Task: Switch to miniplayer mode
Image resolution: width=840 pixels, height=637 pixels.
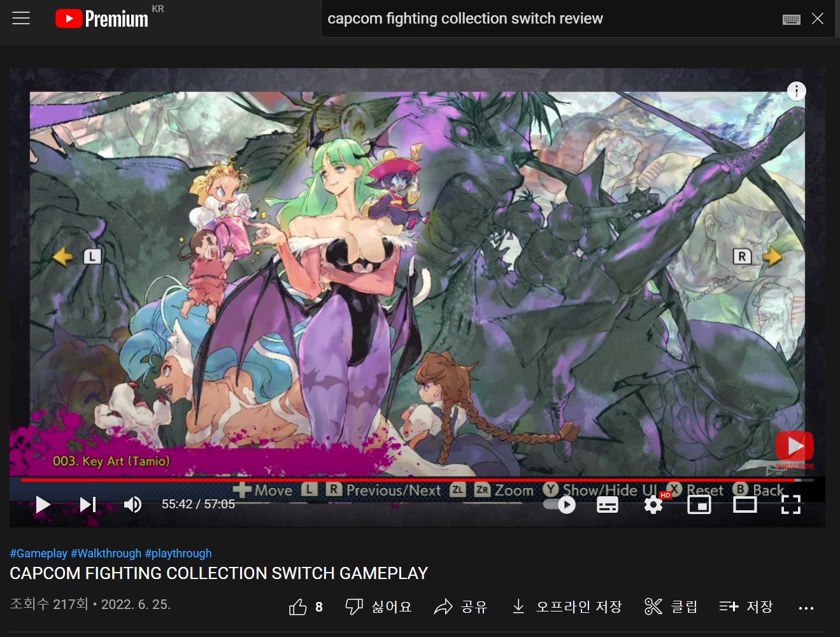Action: pos(699,505)
